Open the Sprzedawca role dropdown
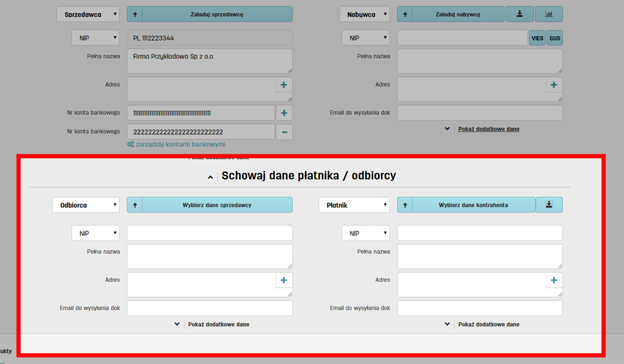The width and height of the screenshot is (624, 364). click(87, 15)
